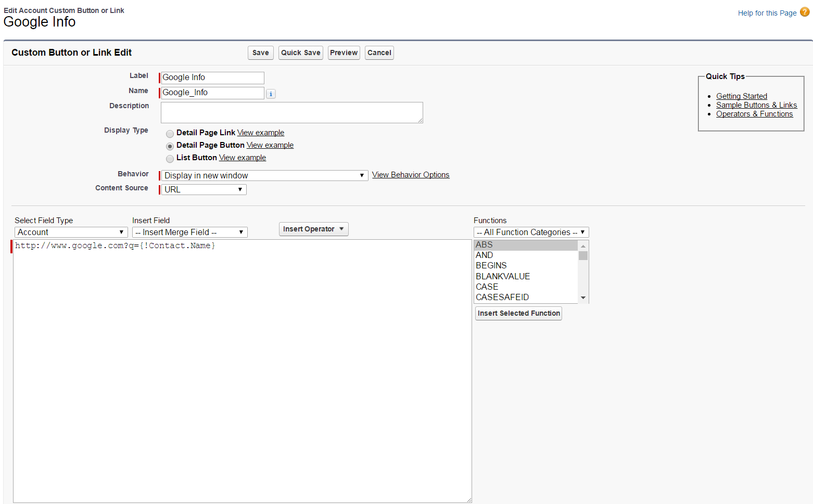Select ABS in functions list
The width and height of the screenshot is (813, 504).
pos(526,245)
